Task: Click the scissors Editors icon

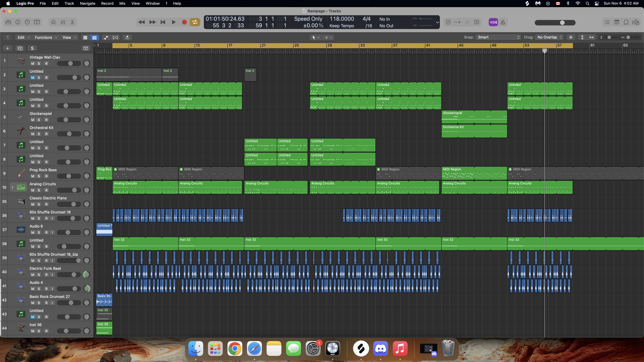Action: click(72, 22)
